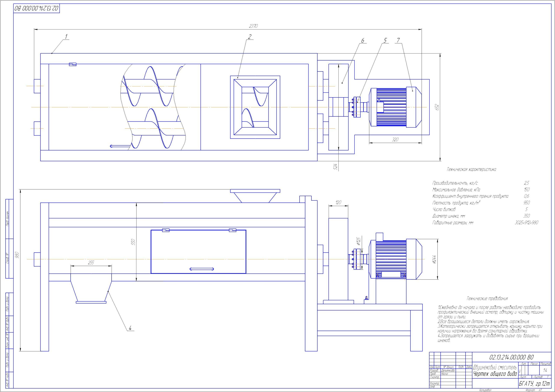
Task: Click 'Максимальное давление, кПа' label
Action: click(456, 189)
